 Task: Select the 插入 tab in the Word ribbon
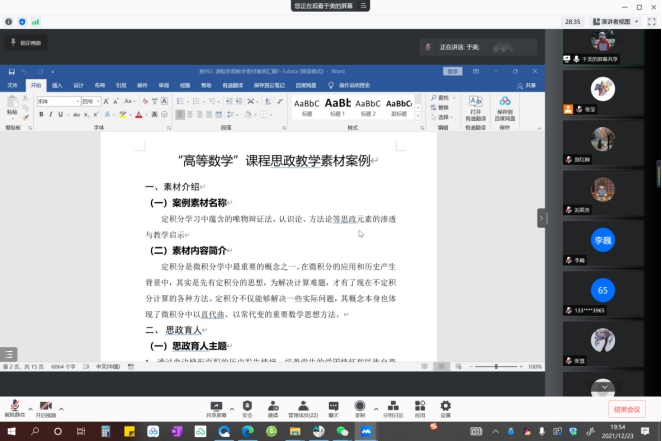[57, 86]
